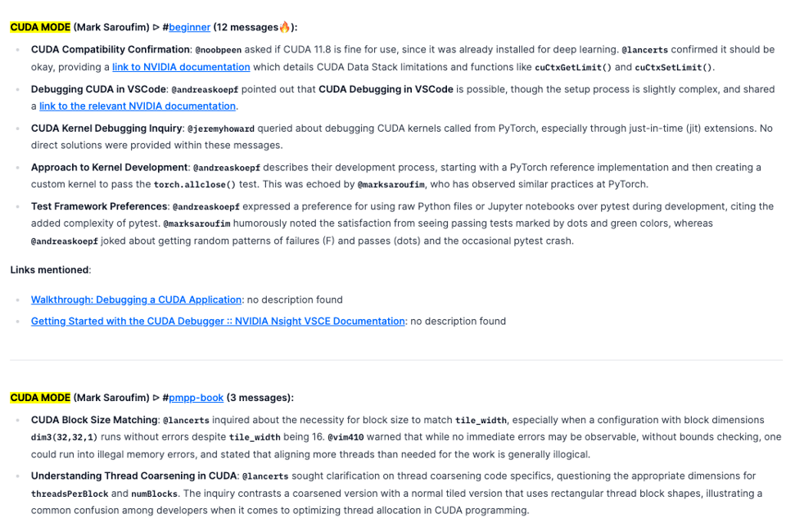This screenshot has height=532, width=786.
Task: Click the cuCtxGetLimit() code snippet
Action: [573, 67]
